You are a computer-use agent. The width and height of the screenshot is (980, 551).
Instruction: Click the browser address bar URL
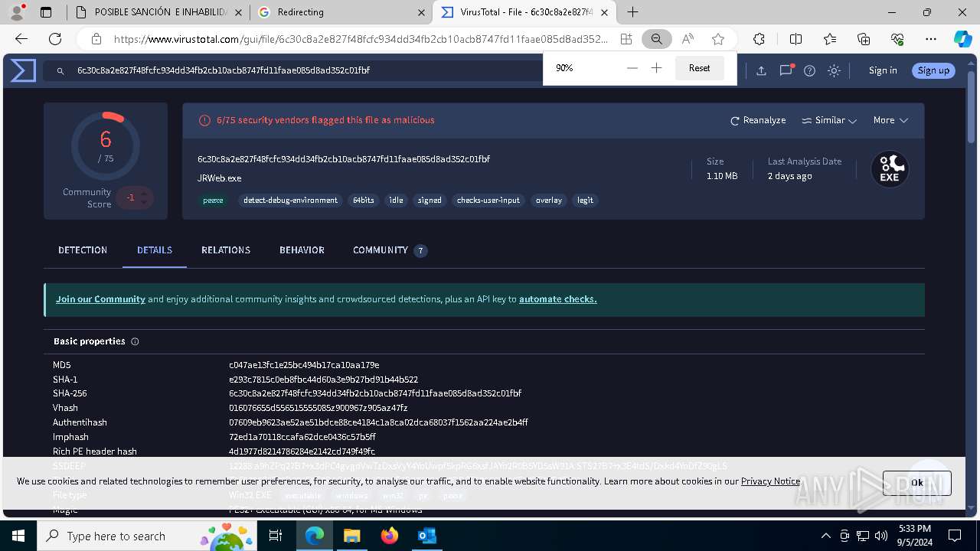tap(361, 39)
